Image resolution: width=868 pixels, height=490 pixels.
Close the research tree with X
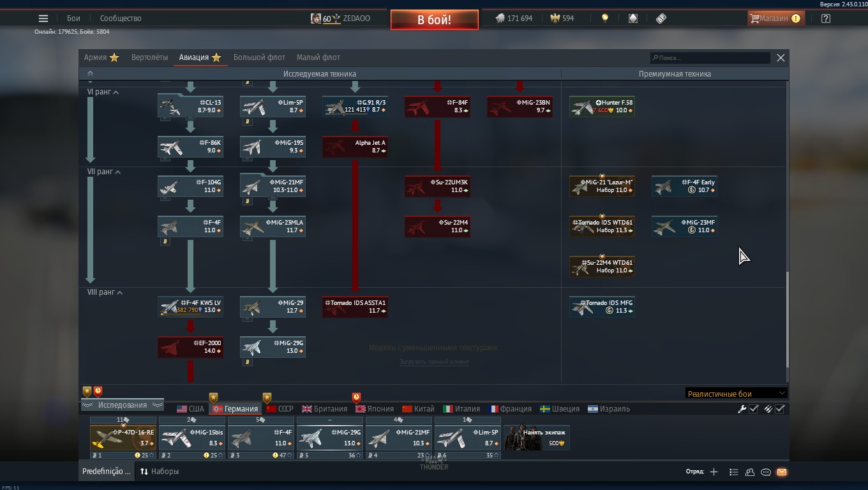781,57
